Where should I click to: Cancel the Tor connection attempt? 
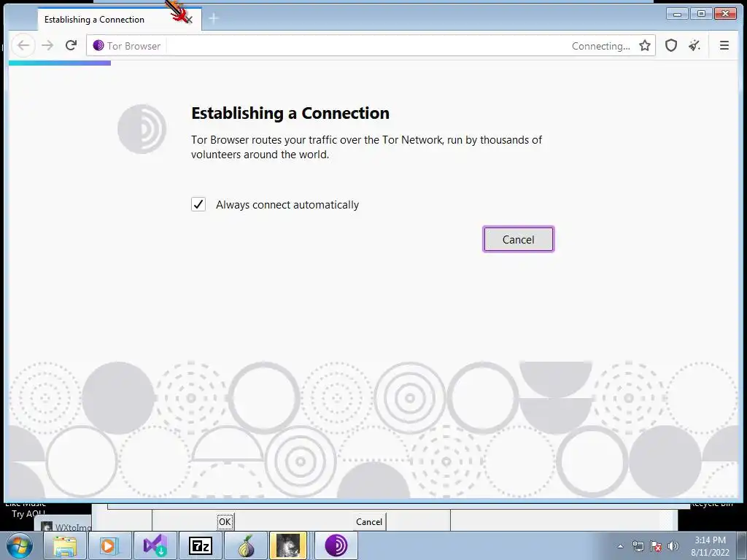519,239
